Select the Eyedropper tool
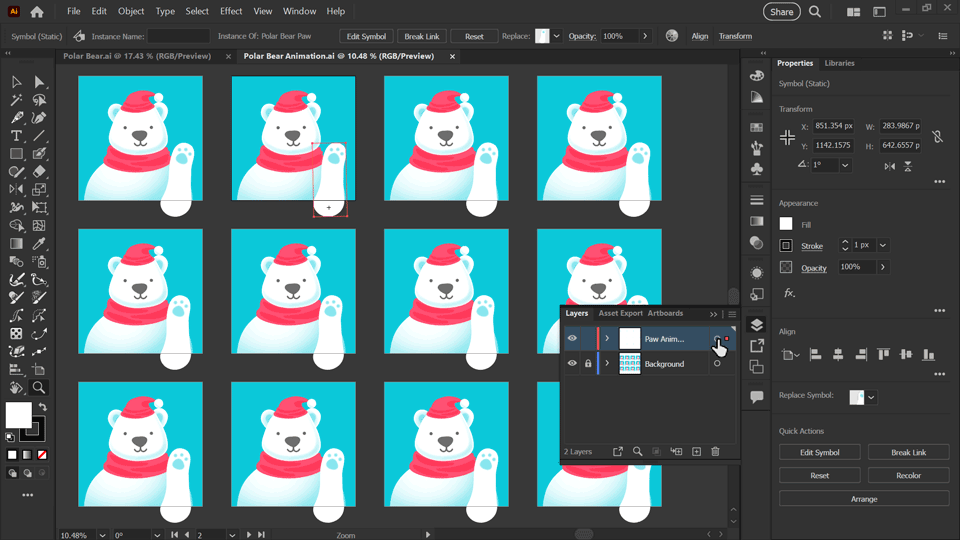 click(x=39, y=244)
